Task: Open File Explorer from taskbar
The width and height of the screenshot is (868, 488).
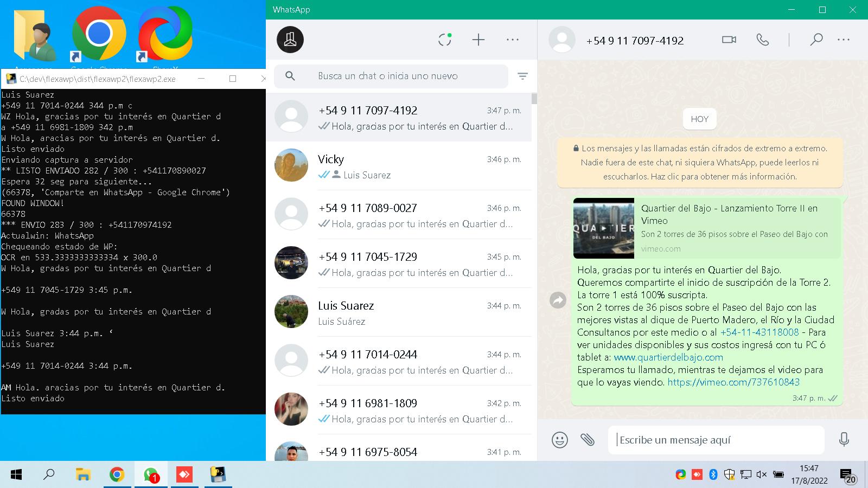Action: click(x=82, y=475)
